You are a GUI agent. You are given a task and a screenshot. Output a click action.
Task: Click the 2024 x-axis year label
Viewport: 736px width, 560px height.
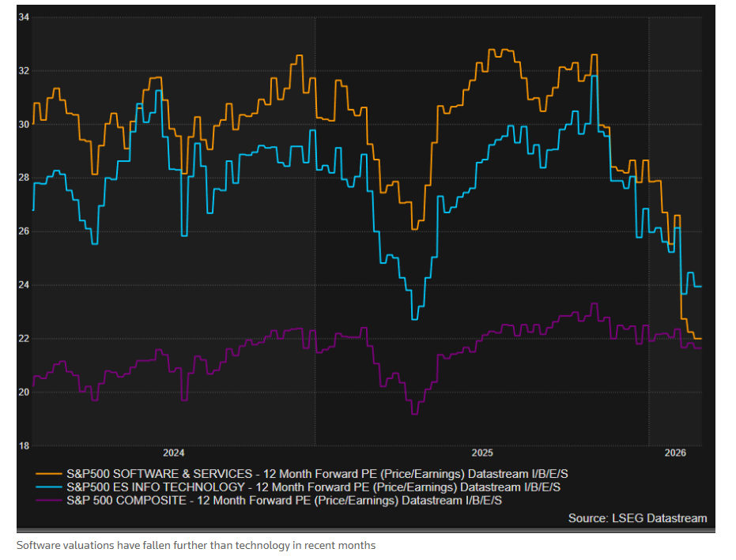point(174,453)
